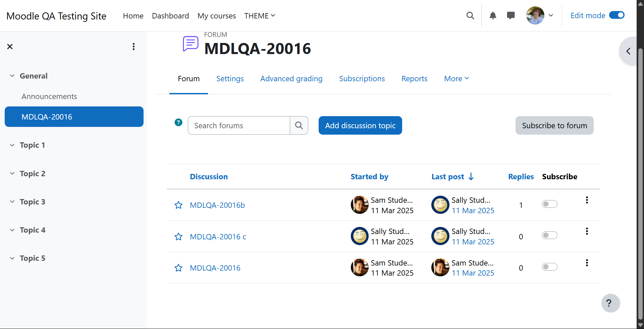Open MDLQA-20016 last post date link
Viewport: 644px width, 329px height.
click(x=473, y=273)
